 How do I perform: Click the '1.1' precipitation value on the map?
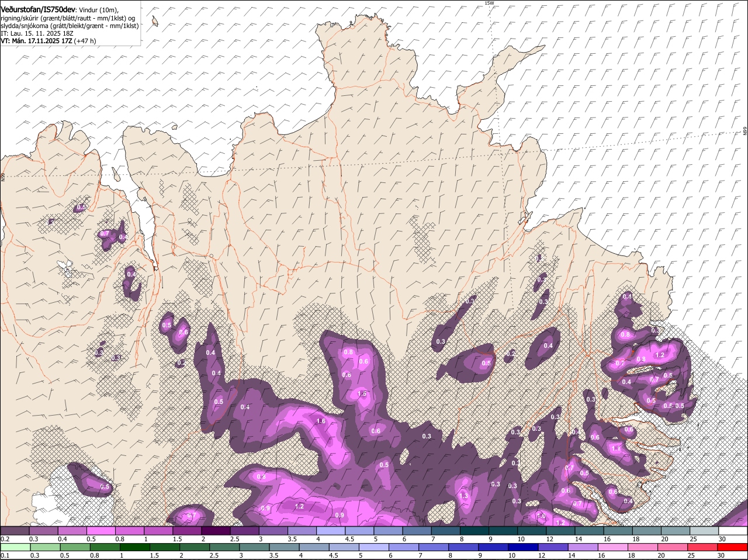616,448
